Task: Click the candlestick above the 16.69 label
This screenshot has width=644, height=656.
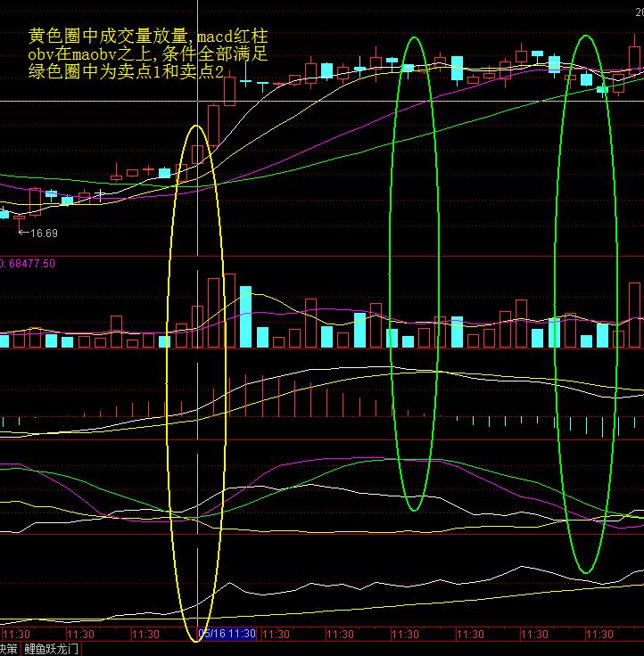Action: 20,216
